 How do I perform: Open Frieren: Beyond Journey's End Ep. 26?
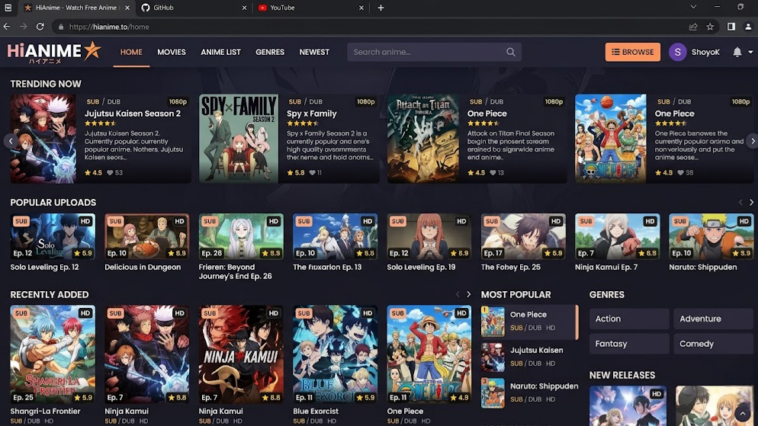(241, 236)
